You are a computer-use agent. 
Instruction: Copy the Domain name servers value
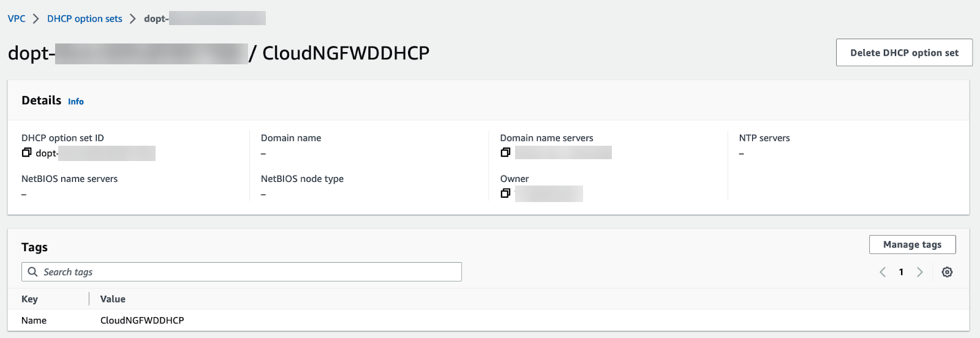tap(505, 152)
